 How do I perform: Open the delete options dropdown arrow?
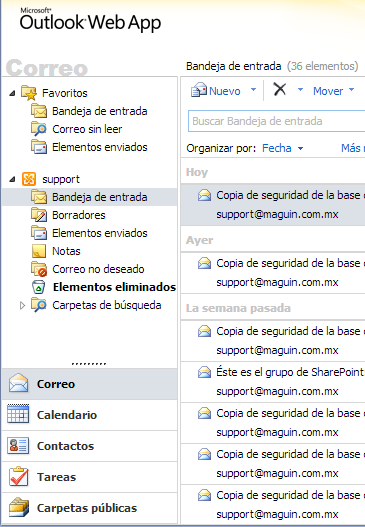[x=300, y=90]
